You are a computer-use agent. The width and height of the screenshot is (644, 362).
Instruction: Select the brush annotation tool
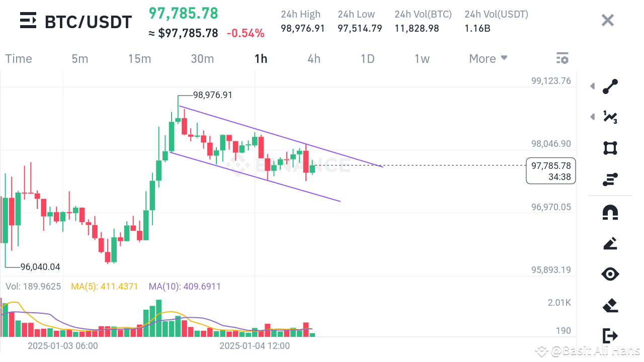pyautogui.click(x=610, y=243)
